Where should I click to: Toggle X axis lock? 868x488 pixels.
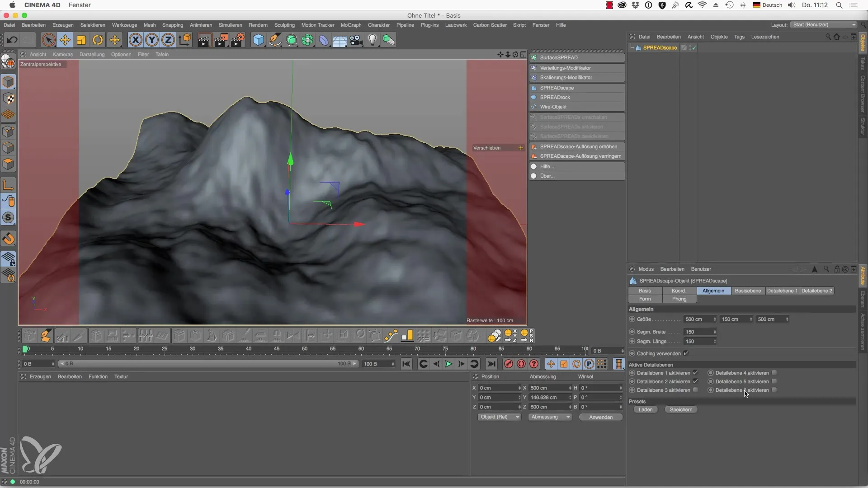click(x=135, y=40)
